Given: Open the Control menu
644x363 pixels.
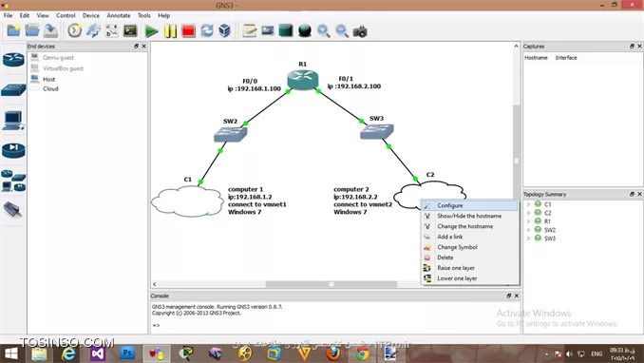Looking at the screenshot, I should pyautogui.click(x=66, y=15).
